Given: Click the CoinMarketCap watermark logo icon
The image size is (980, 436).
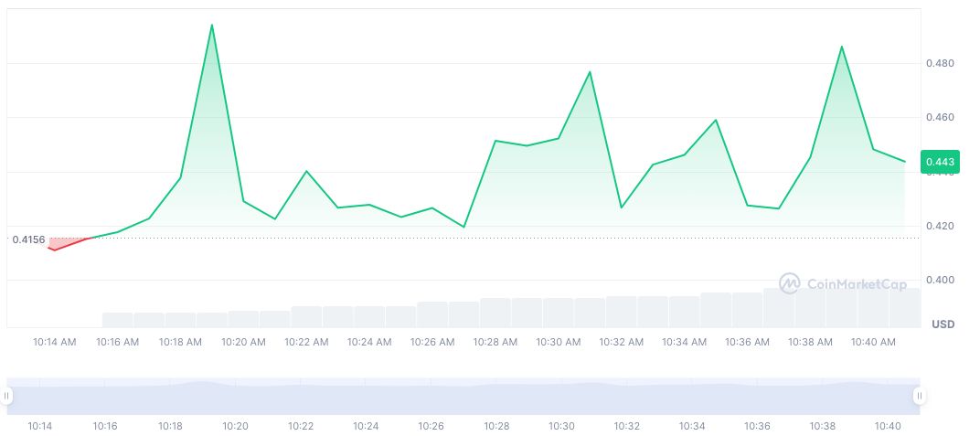Looking at the screenshot, I should point(790,283).
